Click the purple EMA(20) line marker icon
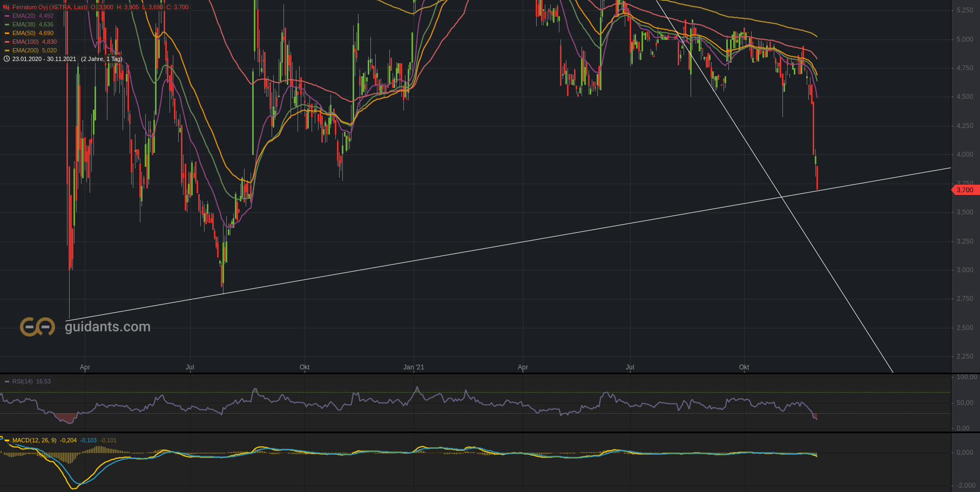The width and height of the screenshot is (980, 492). click(x=6, y=16)
